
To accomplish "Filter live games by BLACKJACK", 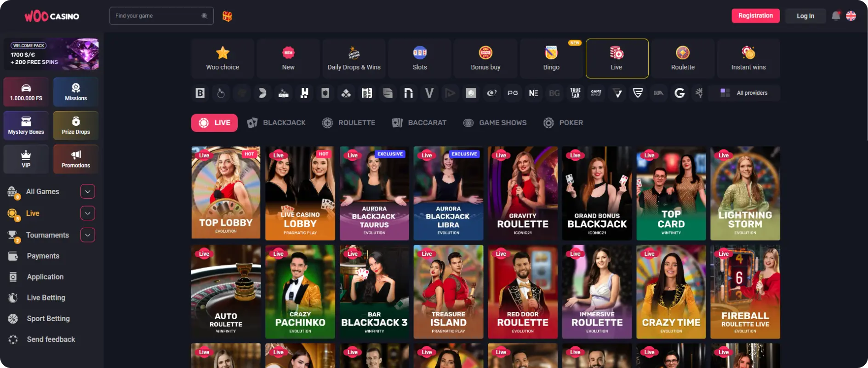I will click(x=276, y=123).
